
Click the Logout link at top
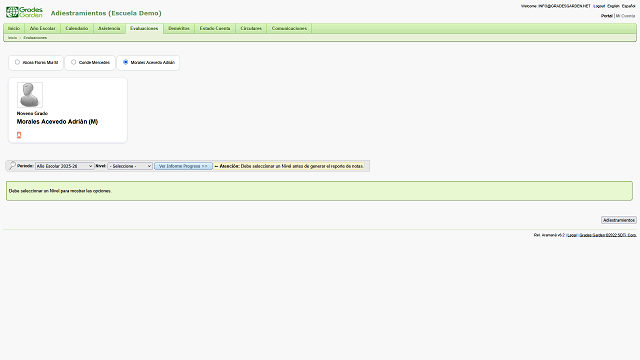pos(599,6)
